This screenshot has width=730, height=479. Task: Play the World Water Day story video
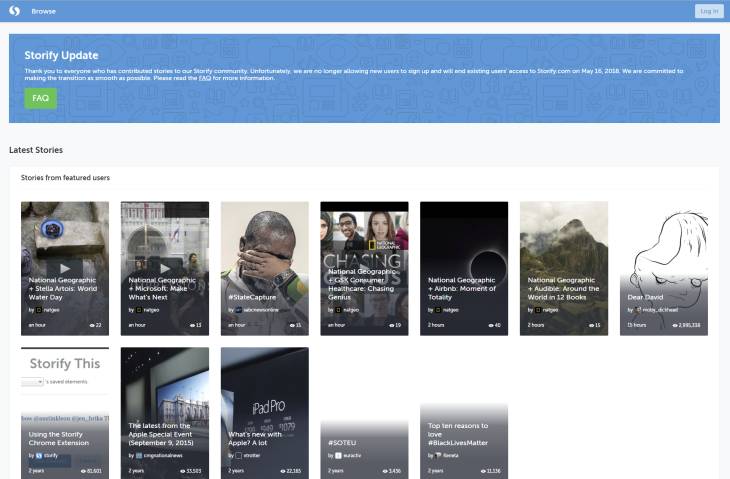65,268
